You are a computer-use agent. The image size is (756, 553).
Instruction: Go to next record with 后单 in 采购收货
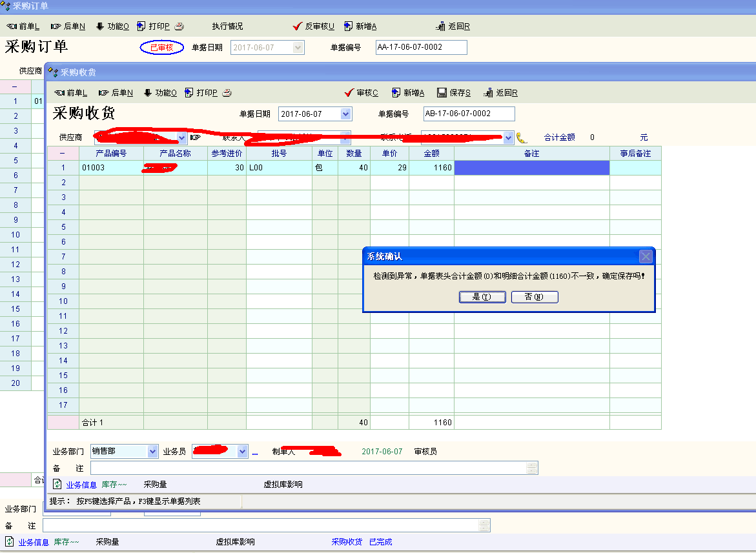point(116,92)
